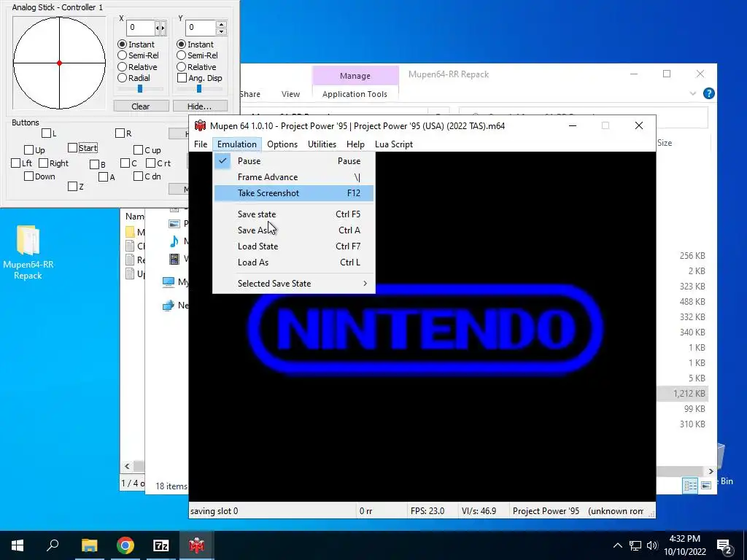Increase Y value with the spinner up arrow
This screenshot has width=747, height=560.
(x=221, y=24)
